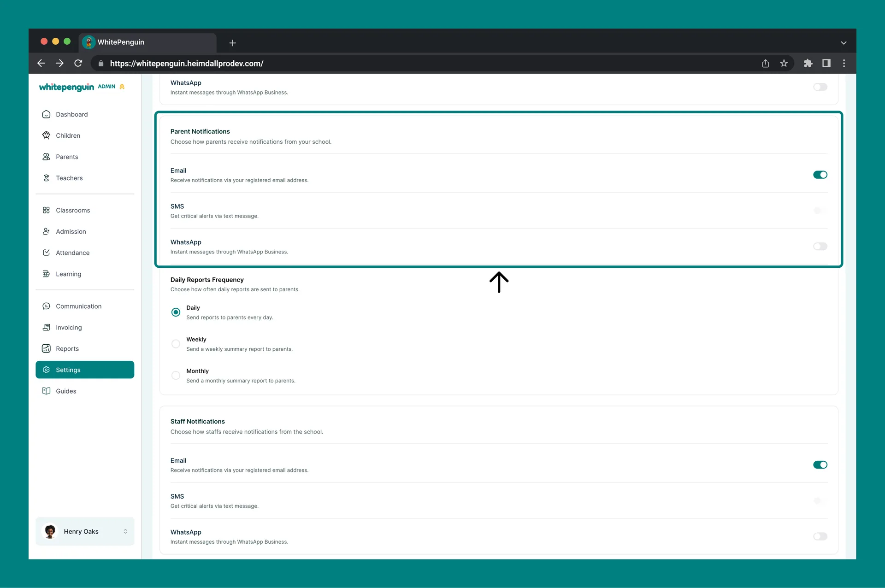885x588 pixels.
Task: Bookmark the page with star icon
Action: 784,63
